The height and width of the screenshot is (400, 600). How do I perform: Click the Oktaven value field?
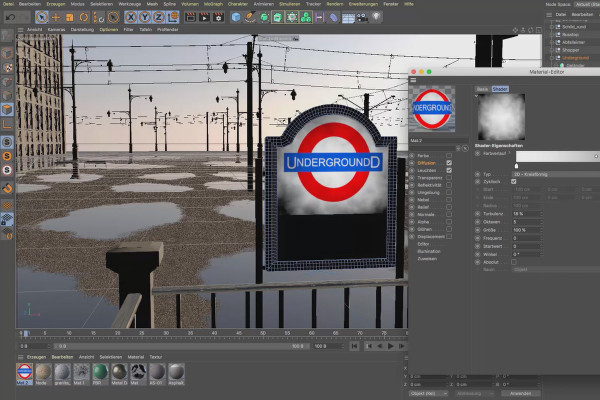click(x=527, y=222)
